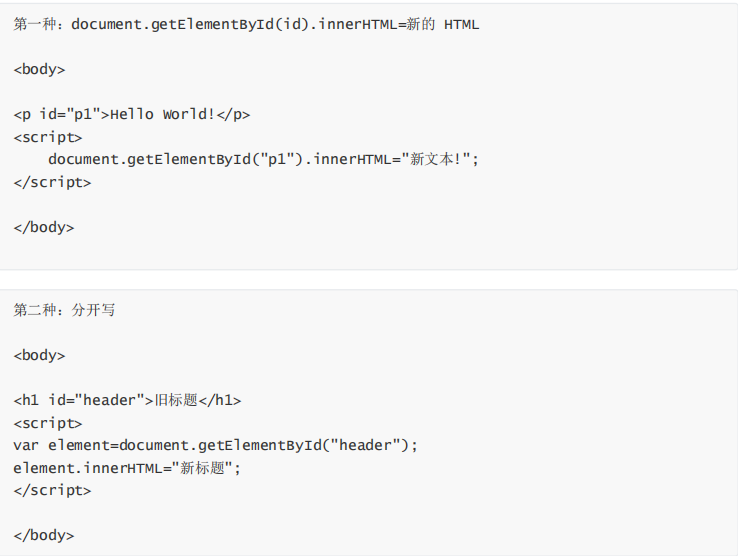Click the 第二种:分开写 heading text
The width and height of the screenshot is (738, 556).
[64, 310]
